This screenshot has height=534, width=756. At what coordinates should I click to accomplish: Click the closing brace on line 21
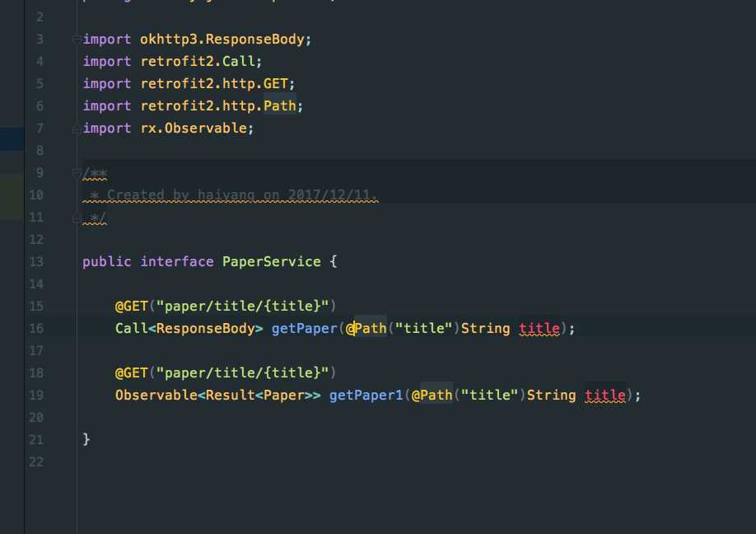86,439
